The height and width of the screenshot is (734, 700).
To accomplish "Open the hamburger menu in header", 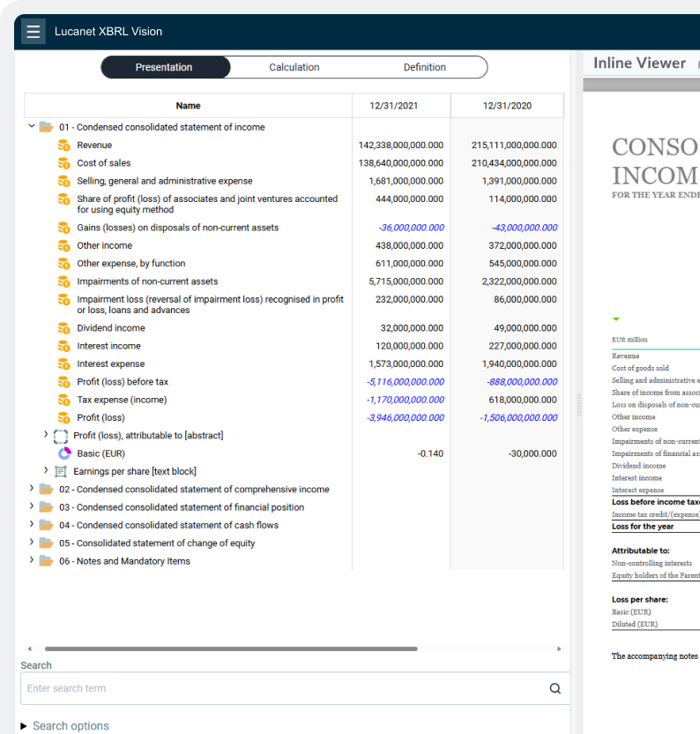I will [x=34, y=32].
